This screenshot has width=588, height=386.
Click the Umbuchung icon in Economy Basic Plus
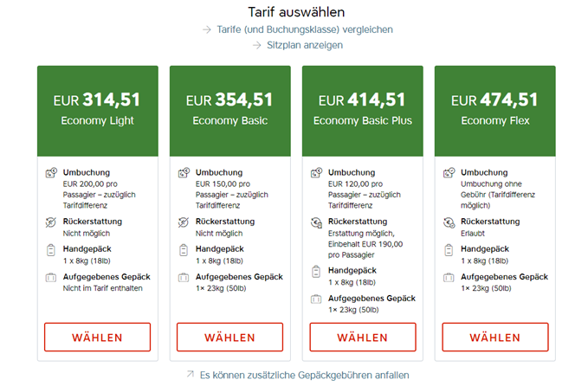(x=316, y=173)
